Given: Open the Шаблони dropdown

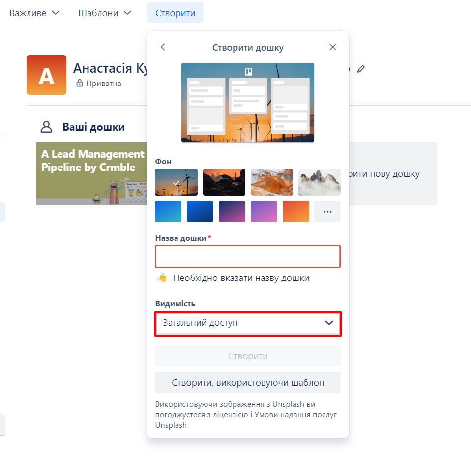Looking at the screenshot, I should [104, 13].
